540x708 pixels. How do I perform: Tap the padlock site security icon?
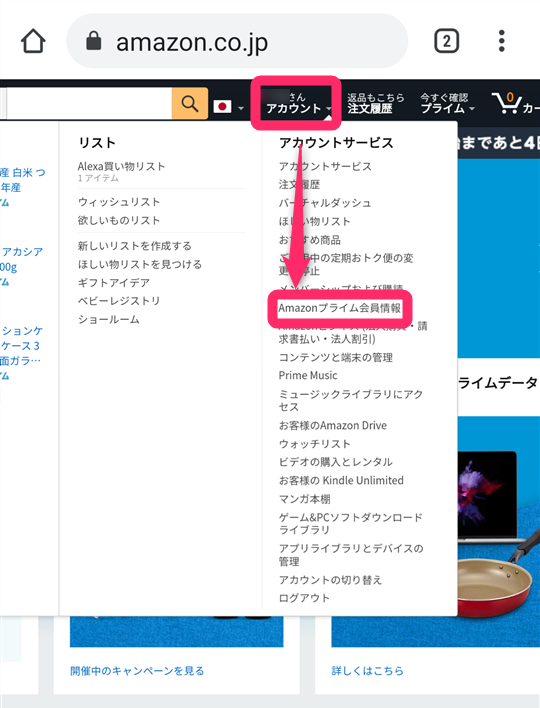(93, 41)
